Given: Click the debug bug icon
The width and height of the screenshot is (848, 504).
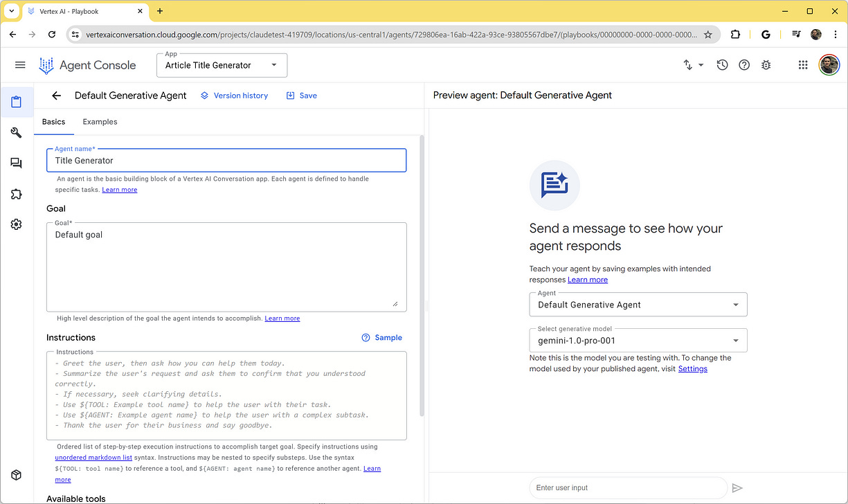Looking at the screenshot, I should (x=766, y=64).
